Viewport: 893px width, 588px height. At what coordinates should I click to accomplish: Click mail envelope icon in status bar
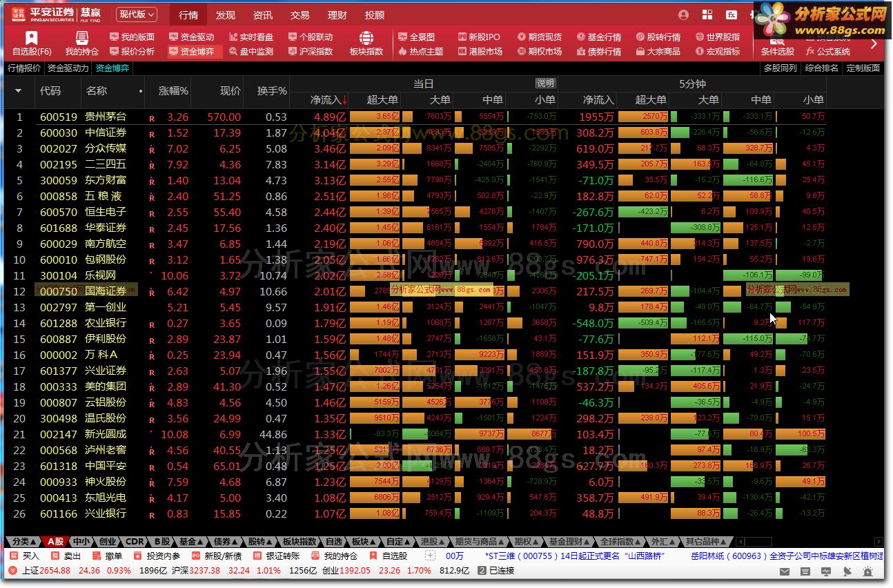click(x=785, y=571)
